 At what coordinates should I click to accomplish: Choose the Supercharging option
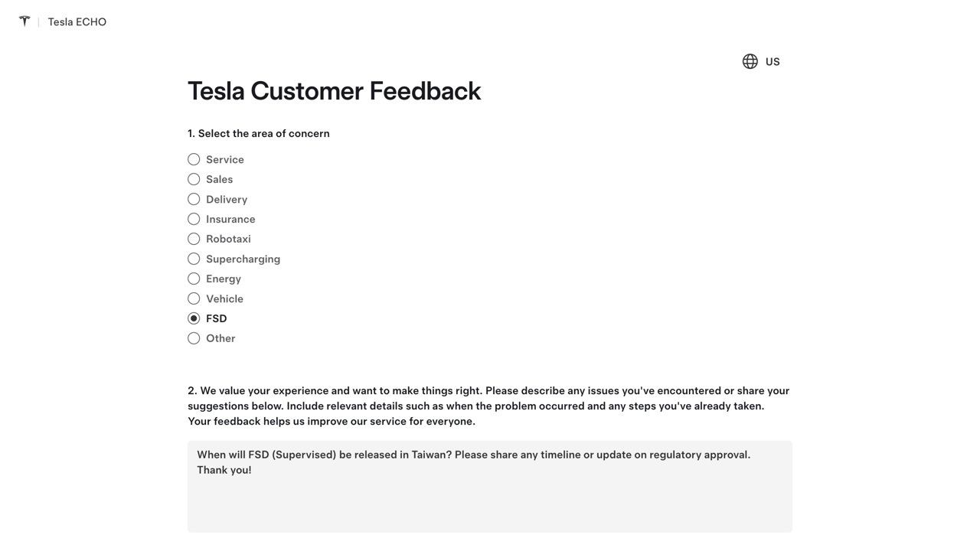point(194,259)
